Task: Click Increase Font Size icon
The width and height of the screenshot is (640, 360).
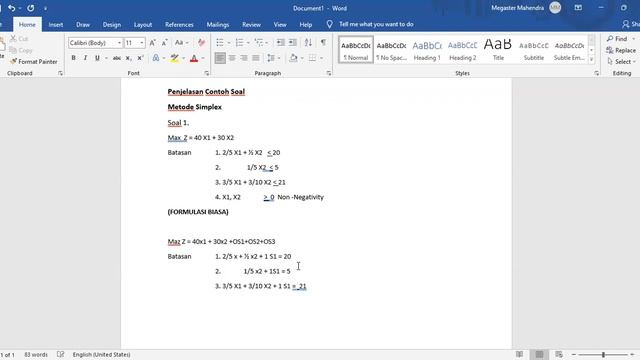Action: (153, 42)
